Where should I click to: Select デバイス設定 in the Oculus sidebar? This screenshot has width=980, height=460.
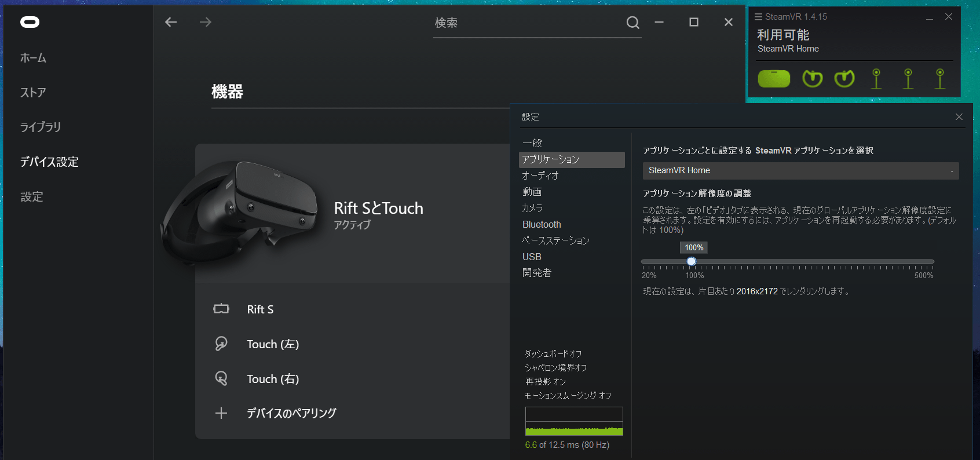tap(49, 162)
